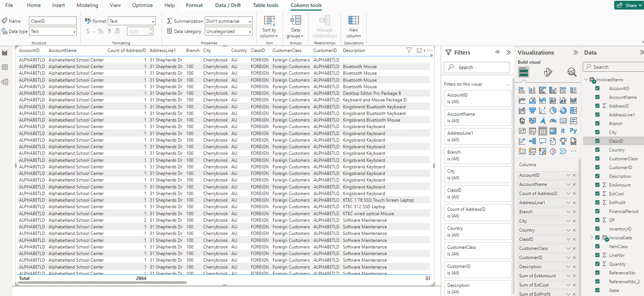Click the table's horizontal scrollbar
This screenshot has width=644, height=296.
click(x=102, y=283)
